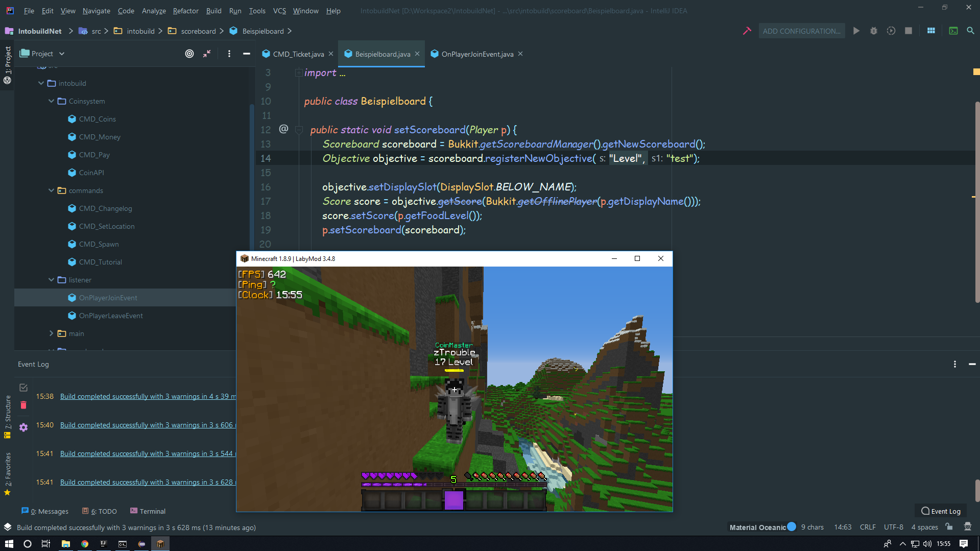The width and height of the screenshot is (980, 551).
Task: Clear Event Log with trash icon
Action: coord(23,405)
